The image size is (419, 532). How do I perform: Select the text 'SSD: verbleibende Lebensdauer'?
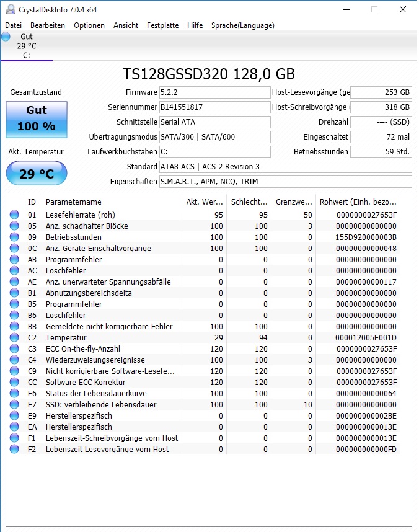tap(101, 405)
